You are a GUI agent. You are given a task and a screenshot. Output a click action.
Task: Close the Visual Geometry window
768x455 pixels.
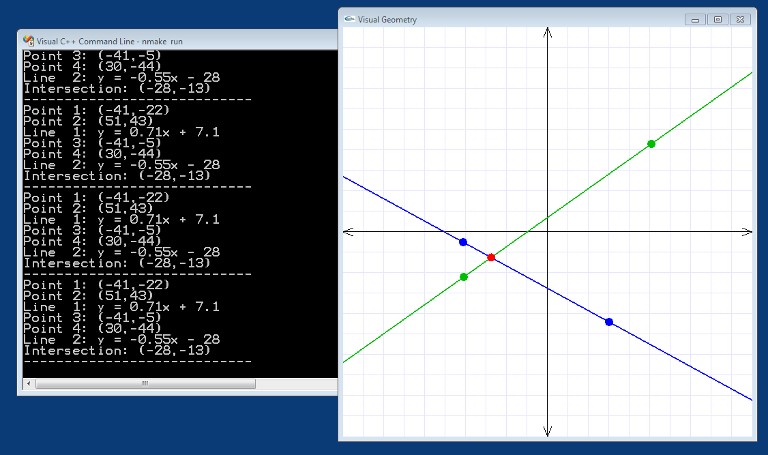click(x=740, y=20)
